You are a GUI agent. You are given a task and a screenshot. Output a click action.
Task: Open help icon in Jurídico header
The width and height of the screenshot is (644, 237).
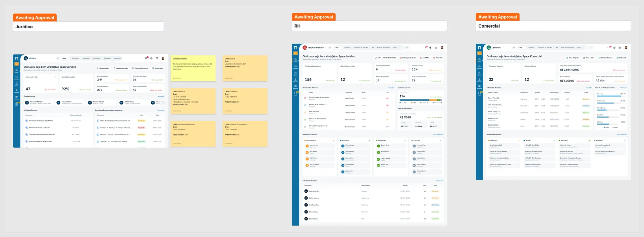click(x=151, y=58)
